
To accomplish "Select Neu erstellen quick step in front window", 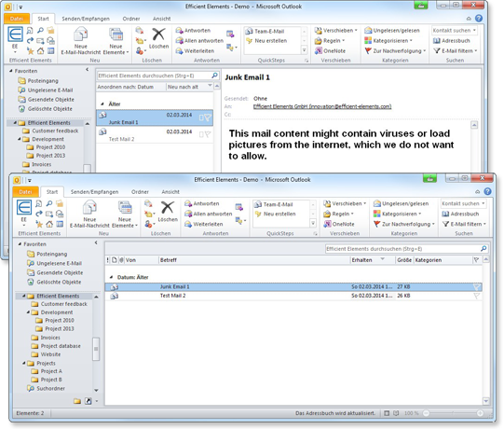I will point(276,214).
